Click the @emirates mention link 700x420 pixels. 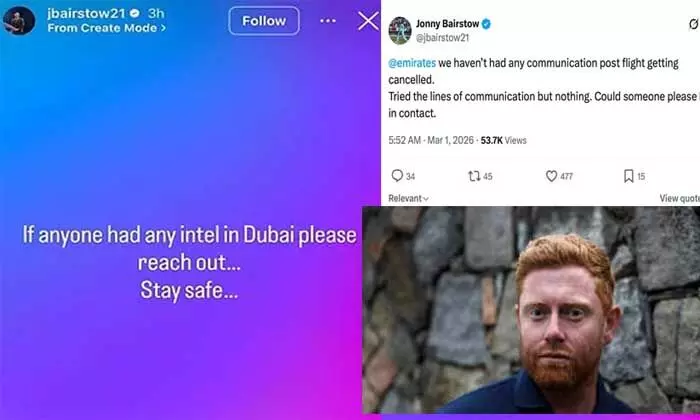click(412, 63)
